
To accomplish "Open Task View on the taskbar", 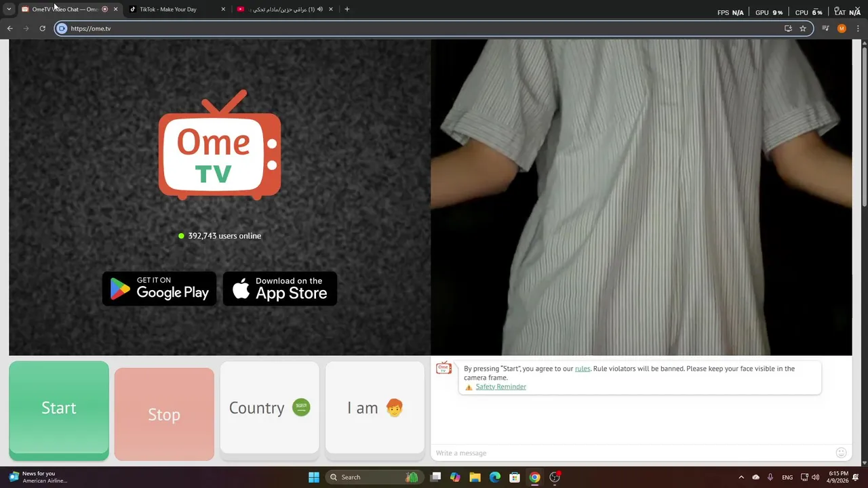I will 435,477.
